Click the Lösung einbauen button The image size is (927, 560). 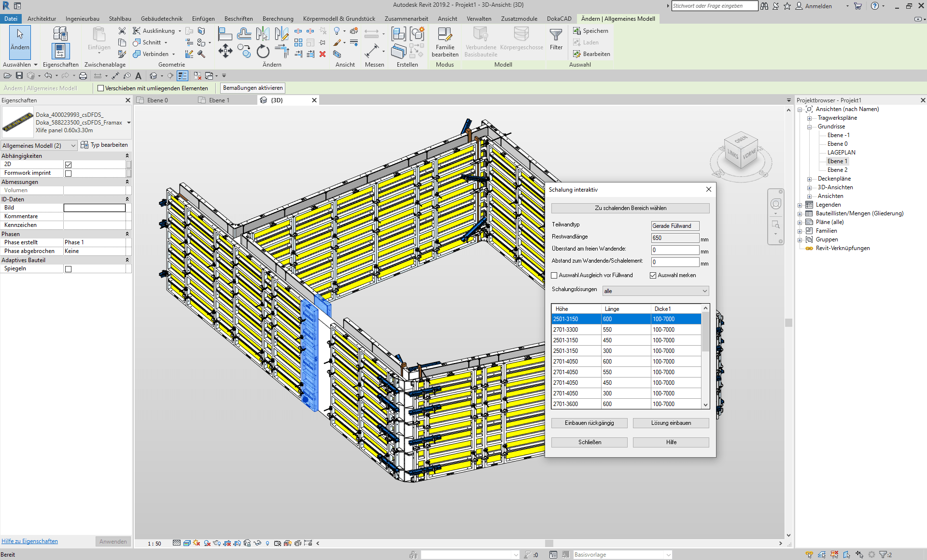pyautogui.click(x=671, y=423)
